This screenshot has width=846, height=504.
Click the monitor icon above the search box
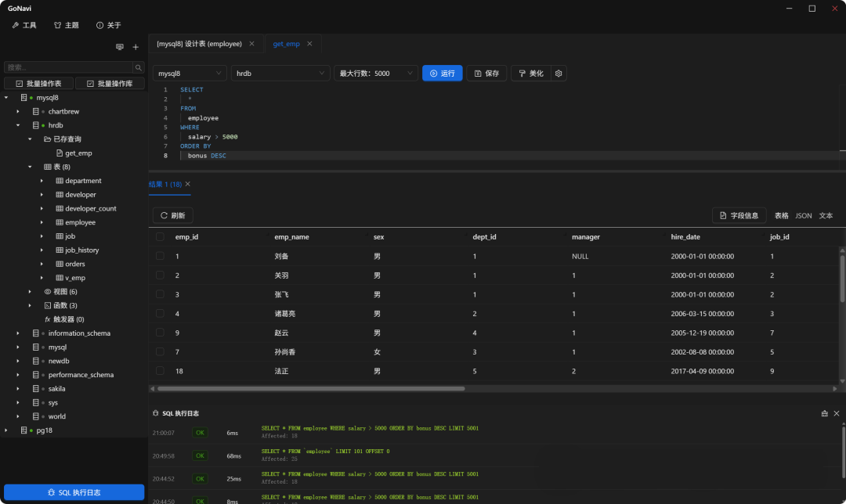pos(120,47)
